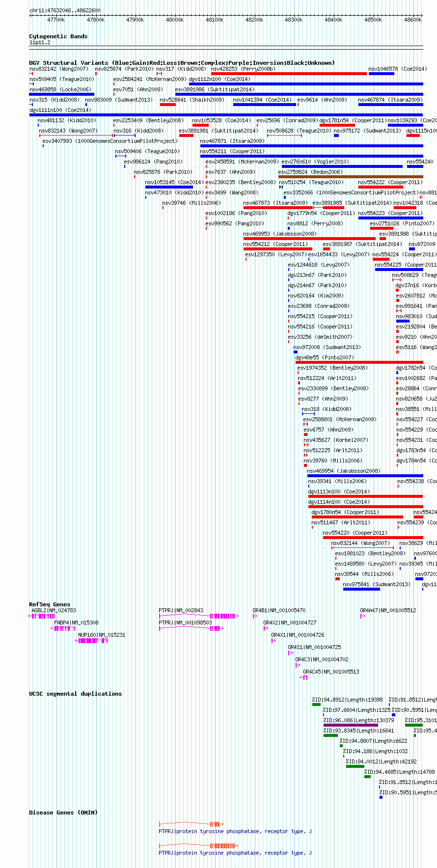Open variant esv3407993 (1000GenomesConsortiumPilotProject)
Image resolution: width=437 pixels, height=868 pixels.
[110, 141]
